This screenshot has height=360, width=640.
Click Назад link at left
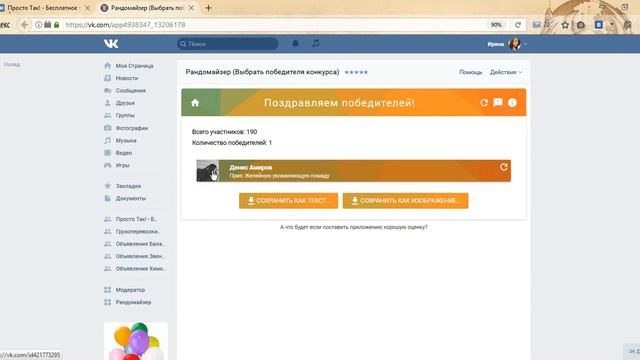coord(12,64)
